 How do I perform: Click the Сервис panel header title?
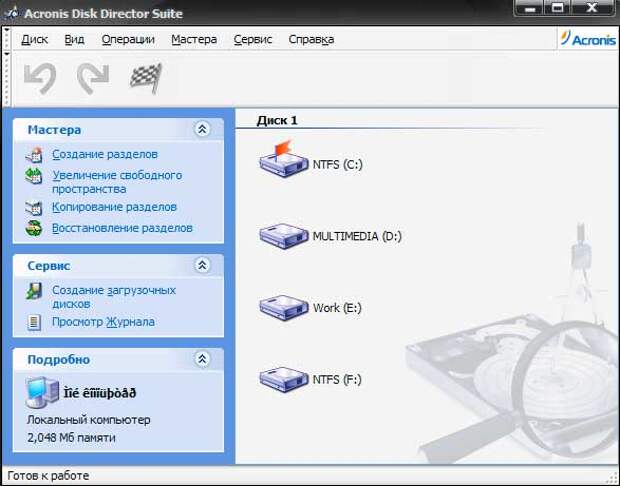pos(49,266)
